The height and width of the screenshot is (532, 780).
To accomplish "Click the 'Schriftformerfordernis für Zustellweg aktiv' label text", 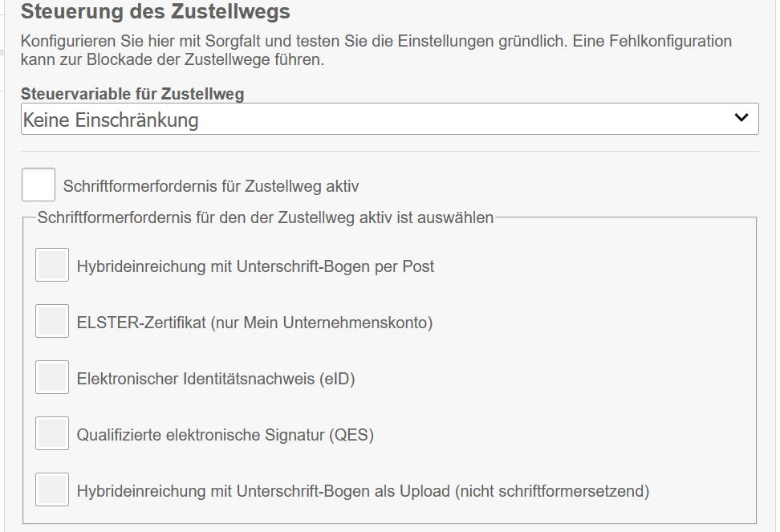I will click(x=211, y=186).
